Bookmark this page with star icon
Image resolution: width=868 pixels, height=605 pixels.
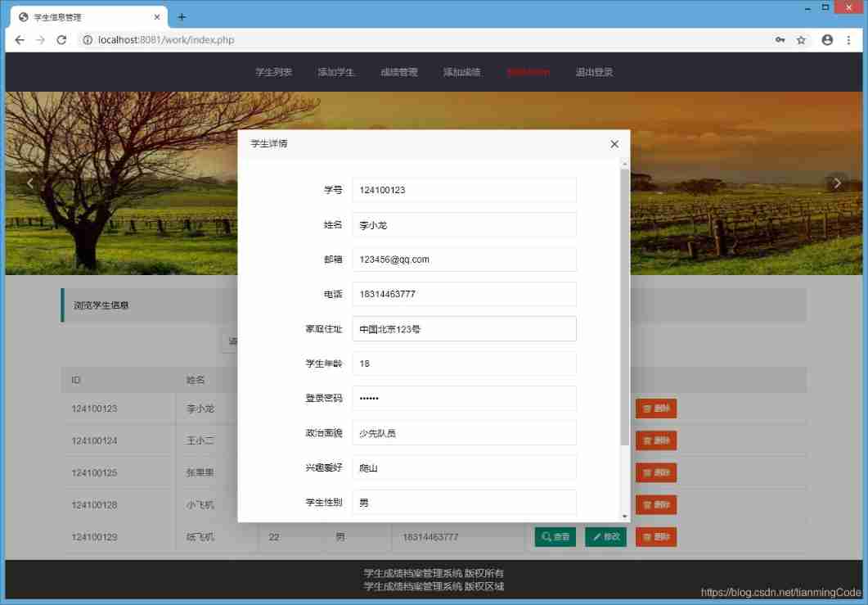coord(801,40)
